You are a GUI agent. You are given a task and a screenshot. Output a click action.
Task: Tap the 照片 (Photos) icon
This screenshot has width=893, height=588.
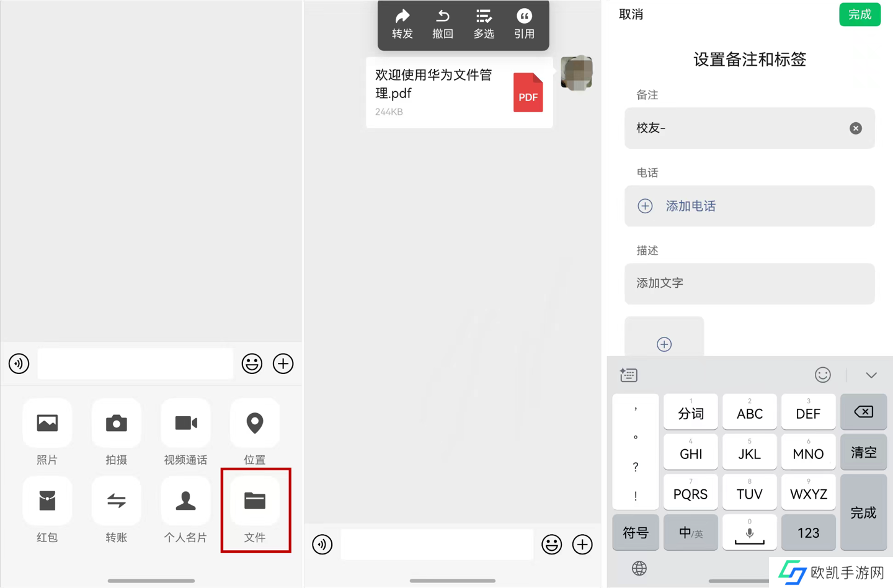(47, 424)
